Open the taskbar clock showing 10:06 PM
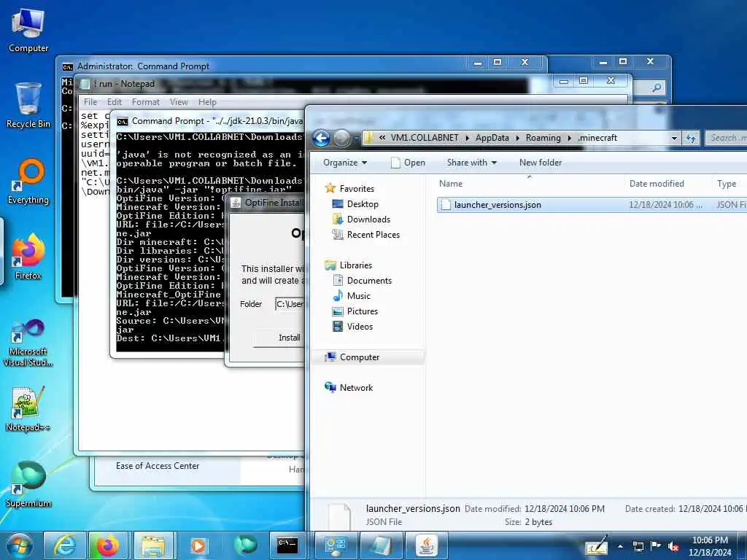The image size is (747, 560). tap(710, 546)
